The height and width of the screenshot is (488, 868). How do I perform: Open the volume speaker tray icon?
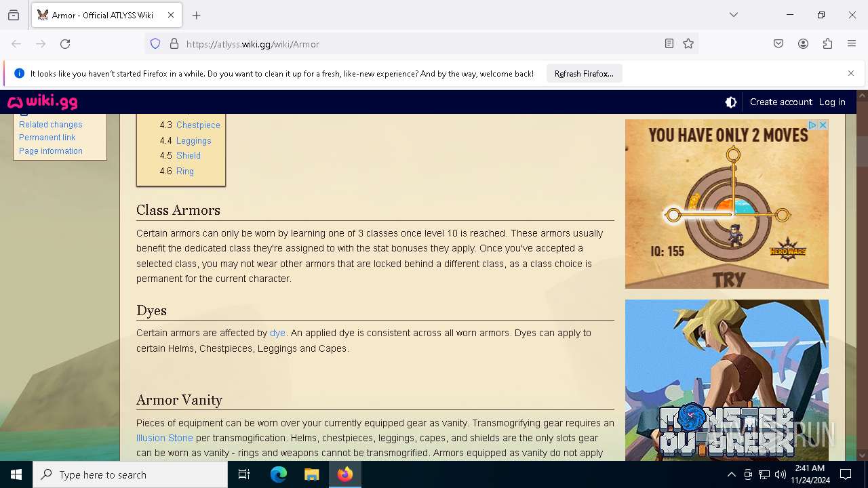pyautogui.click(x=781, y=474)
